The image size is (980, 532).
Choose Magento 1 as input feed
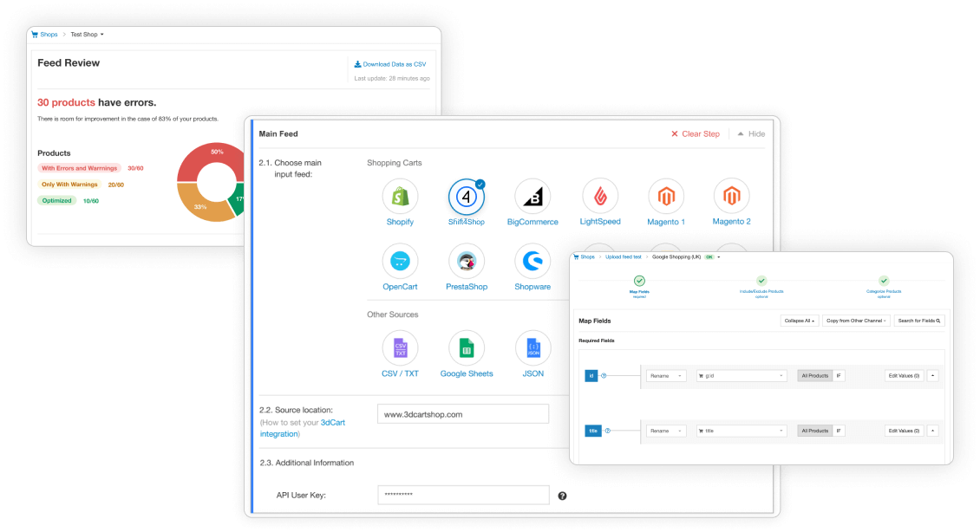pyautogui.click(x=666, y=197)
